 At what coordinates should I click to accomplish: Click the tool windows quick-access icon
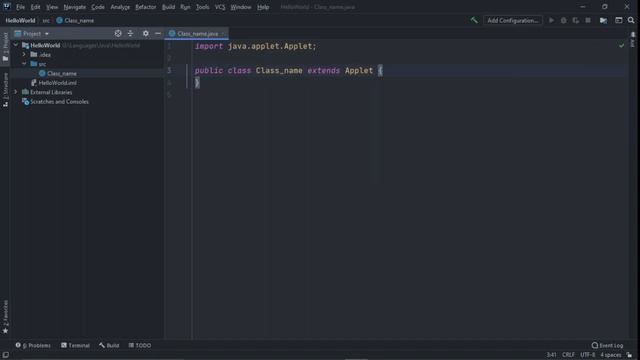pos(5,355)
